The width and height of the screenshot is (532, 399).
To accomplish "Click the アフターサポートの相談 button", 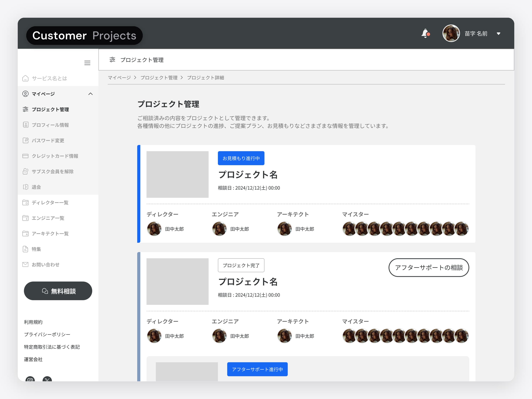I will click(x=429, y=268).
